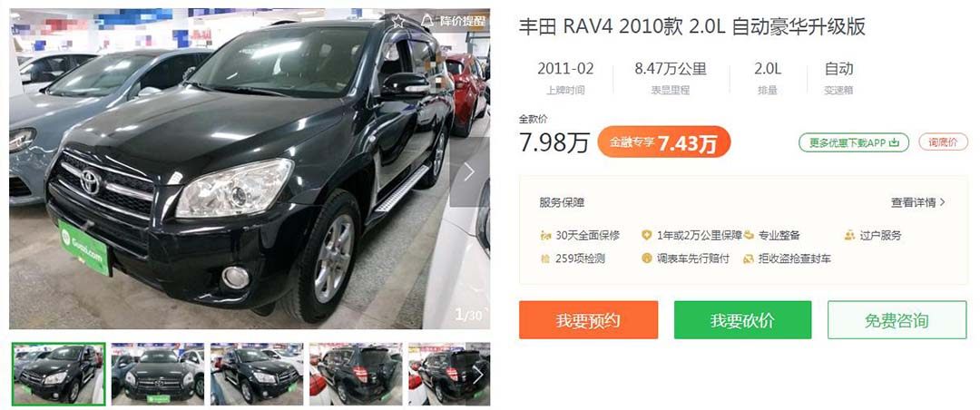The width and height of the screenshot is (980, 410).
Task: Click the 过户服务 transfer icon
Action: point(849,236)
